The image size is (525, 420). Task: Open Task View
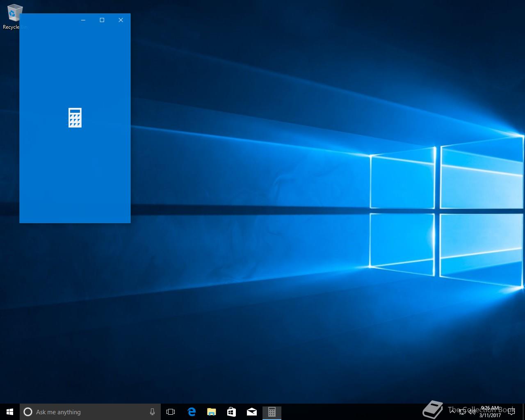pos(171,412)
